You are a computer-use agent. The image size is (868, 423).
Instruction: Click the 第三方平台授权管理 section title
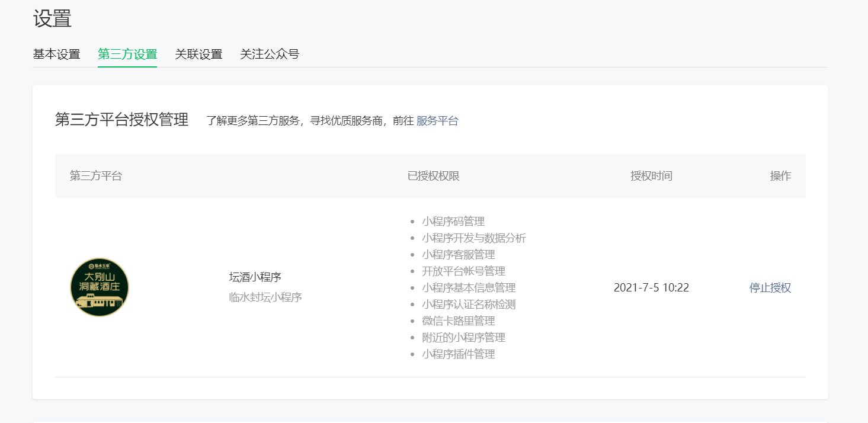[122, 120]
